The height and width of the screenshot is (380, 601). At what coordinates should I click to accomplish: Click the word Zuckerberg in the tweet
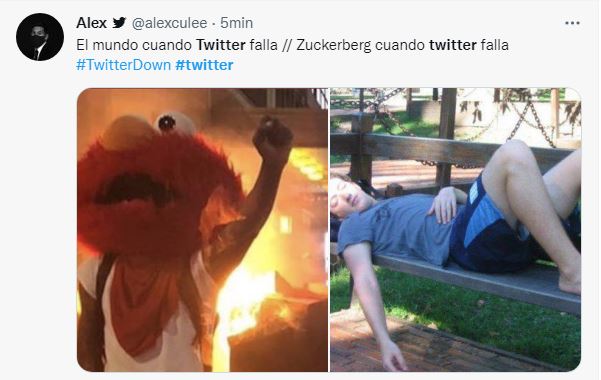pyautogui.click(x=333, y=45)
